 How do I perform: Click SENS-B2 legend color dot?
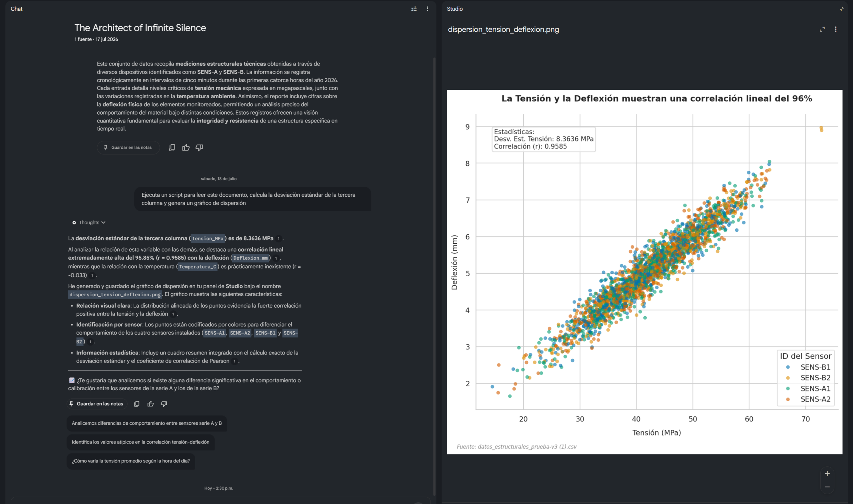[x=788, y=378]
